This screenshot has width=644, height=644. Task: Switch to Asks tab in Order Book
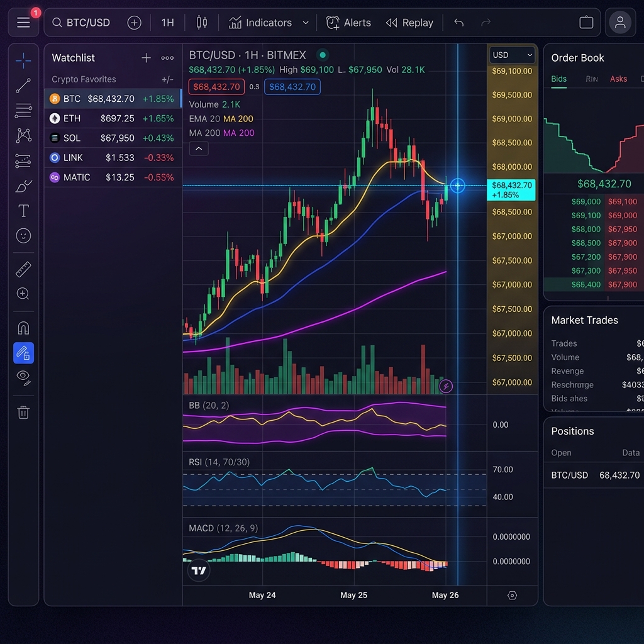coord(618,79)
